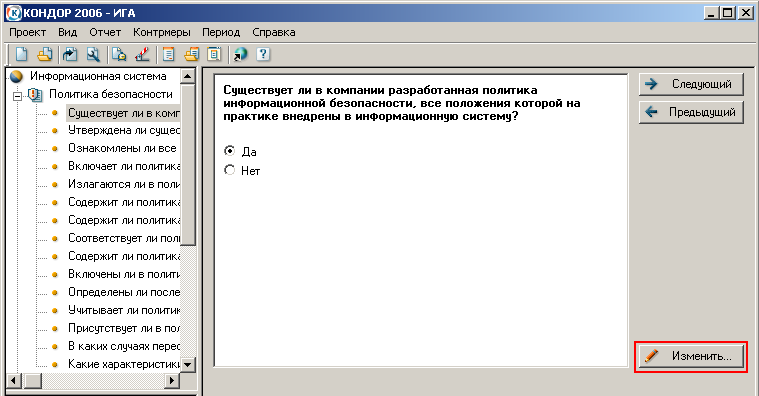
Task: Click tree scrollbar down arrow
Action: 188,364
